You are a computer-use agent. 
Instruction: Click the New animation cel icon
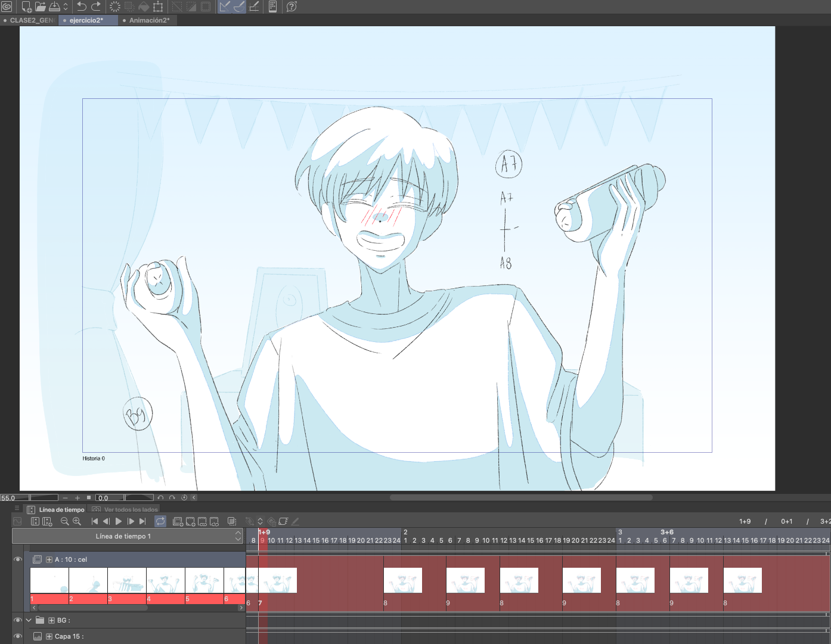(x=190, y=521)
